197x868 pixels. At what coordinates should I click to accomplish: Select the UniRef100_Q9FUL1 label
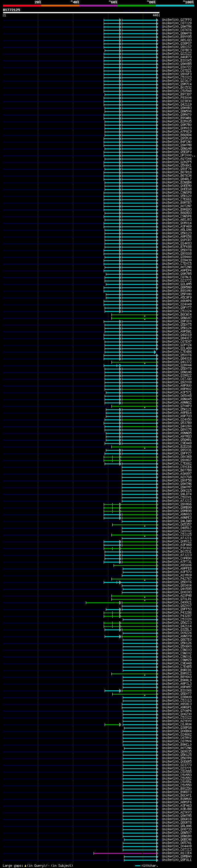[177, 860]
